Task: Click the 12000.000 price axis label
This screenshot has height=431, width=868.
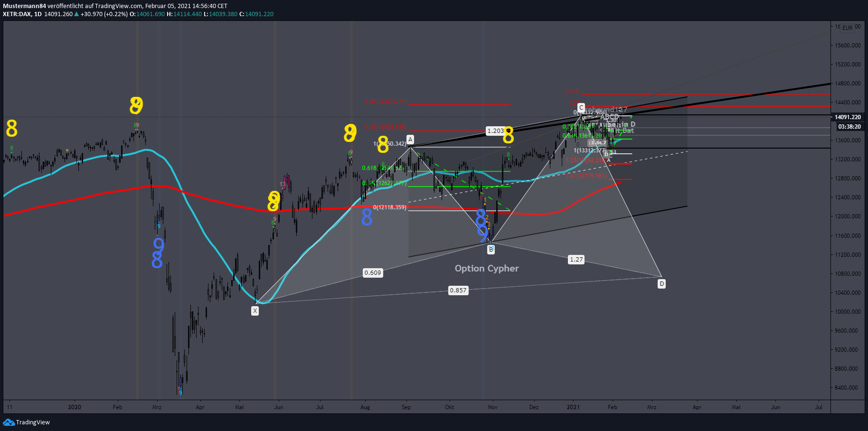Action: [848, 216]
